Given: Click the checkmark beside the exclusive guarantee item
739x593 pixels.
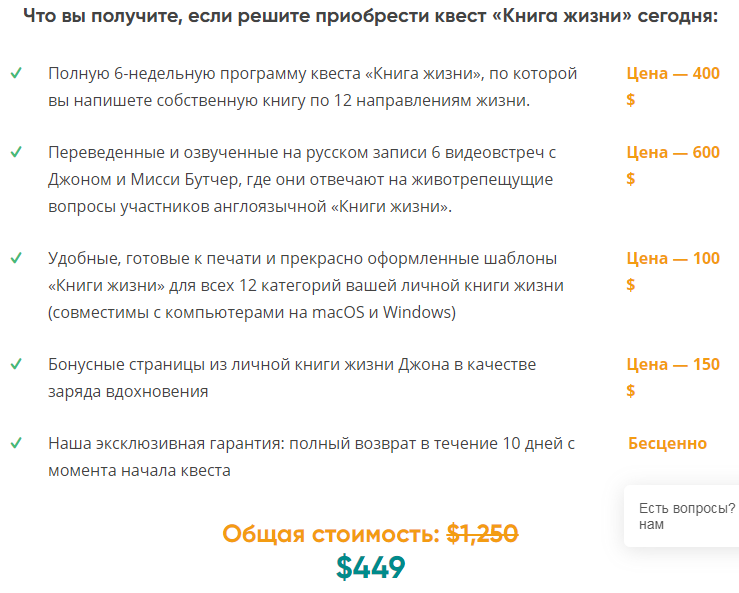Looking at the screenshot, I should (x=16, y=443).
